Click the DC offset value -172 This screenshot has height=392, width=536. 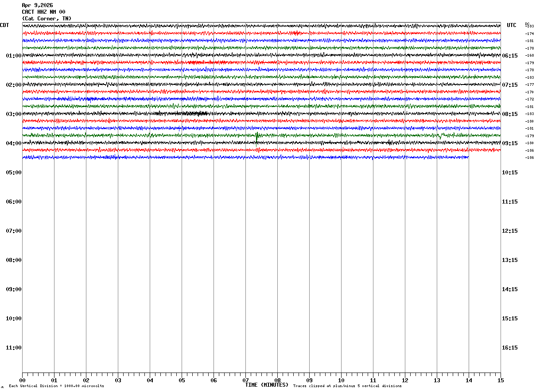click(529, 99)
